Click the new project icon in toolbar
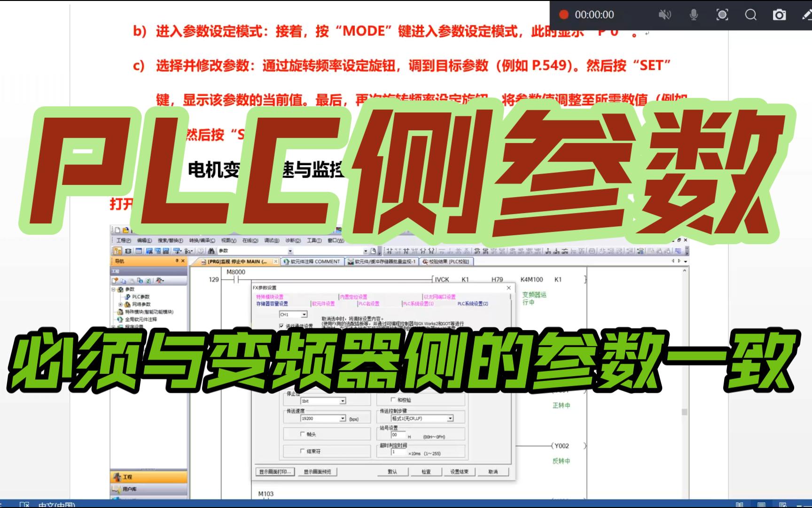The image size is (812, 508). coord(118,230)
